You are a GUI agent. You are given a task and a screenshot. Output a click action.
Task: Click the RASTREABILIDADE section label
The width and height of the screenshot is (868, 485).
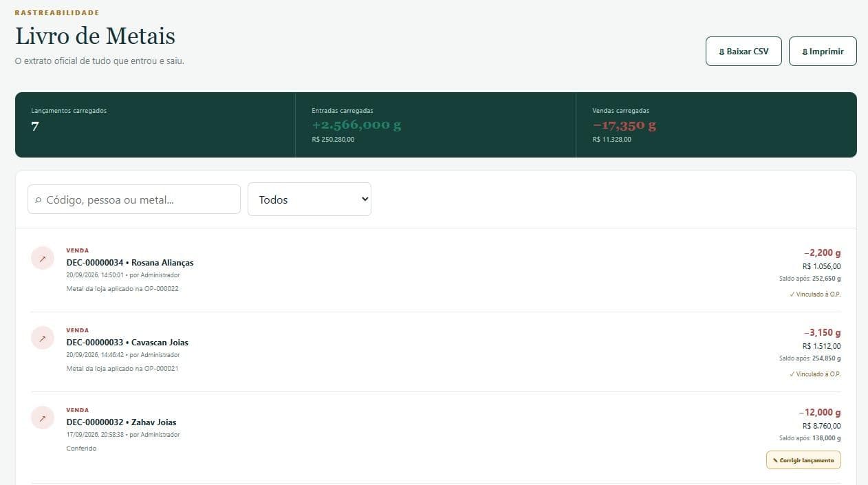pyautogui.click(x=57, y=13)
